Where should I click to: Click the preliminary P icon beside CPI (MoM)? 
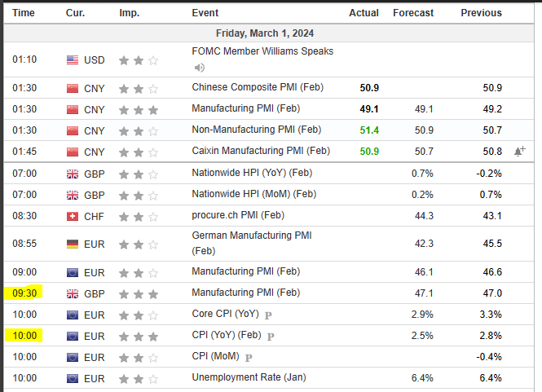point(246,357)
